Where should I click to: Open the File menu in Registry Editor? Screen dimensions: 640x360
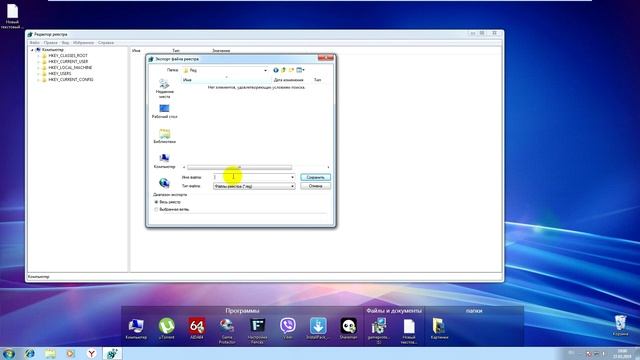tap(35, 42)
